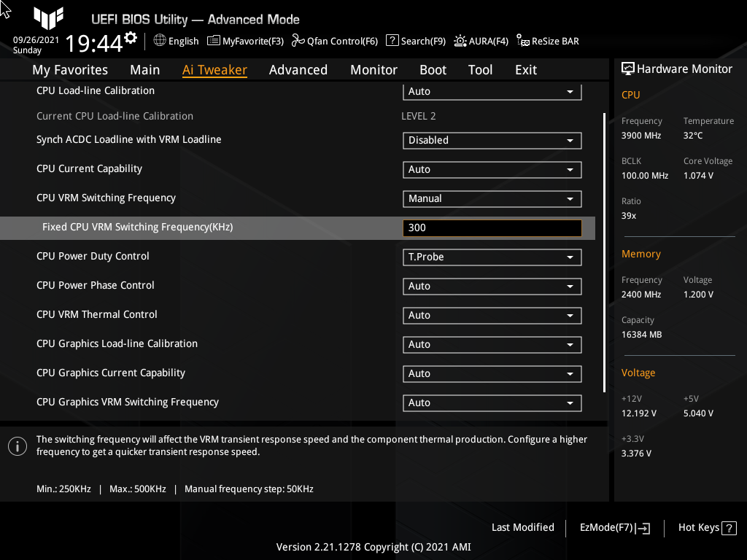Viewport: 747px width, 560px height.
Task: Click the ReSize BAR icon
Action: (547, 41)
